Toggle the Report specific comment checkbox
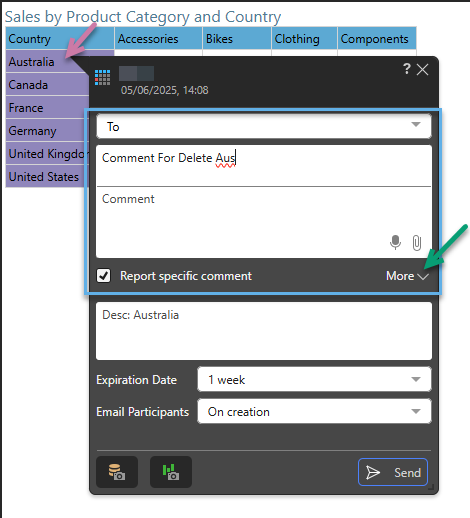The width and height of the screenshot is (470, 518). 104,276
